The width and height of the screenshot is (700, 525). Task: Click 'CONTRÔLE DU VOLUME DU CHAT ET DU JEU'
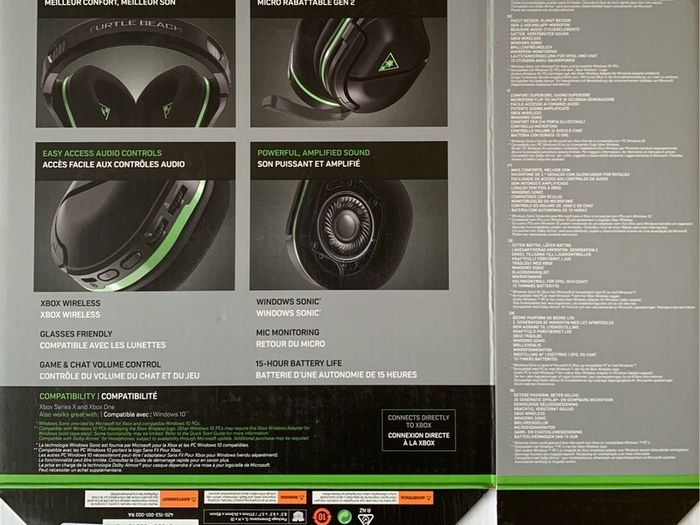120,376
